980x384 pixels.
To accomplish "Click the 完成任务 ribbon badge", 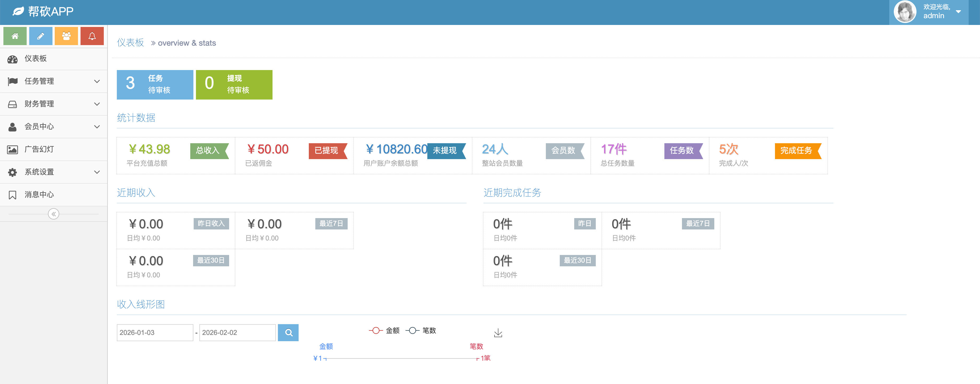I will coord(798,151).
